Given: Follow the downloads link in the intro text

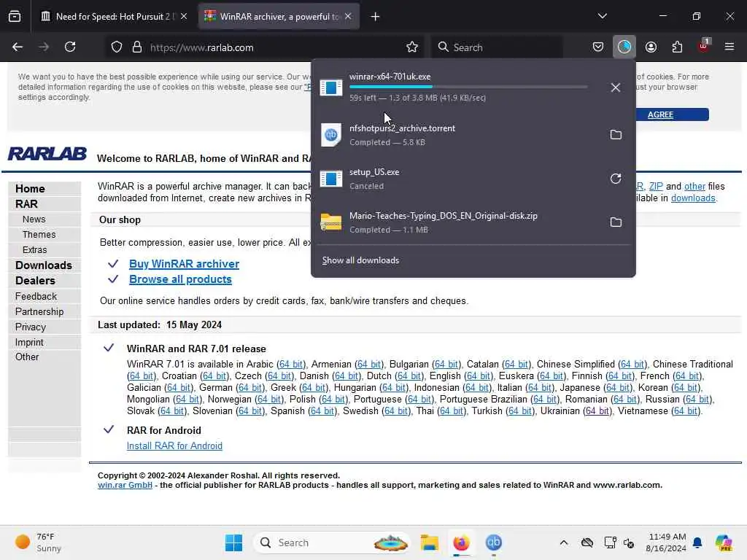Looking at the screenshot, I should (x=693, y=198).
